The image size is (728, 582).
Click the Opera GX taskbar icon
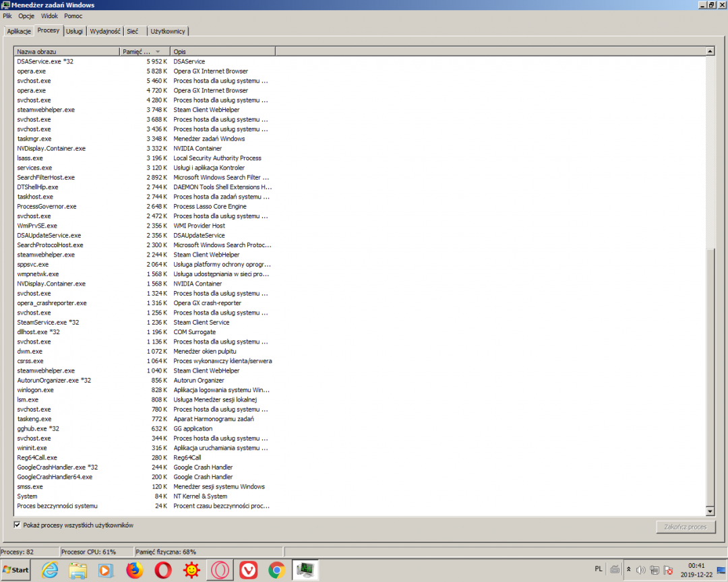tap(220, 570)
